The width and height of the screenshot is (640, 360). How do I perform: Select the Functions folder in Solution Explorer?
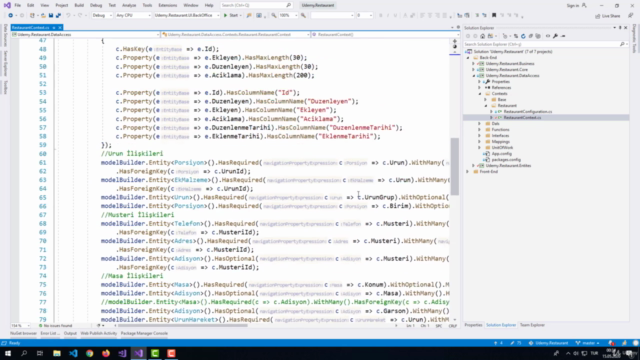point(500,130)
